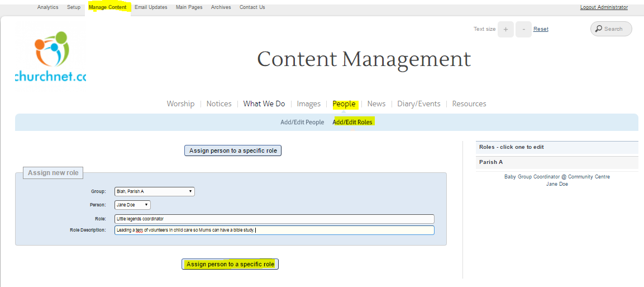Open the Analytics menu

click(47, 7)
